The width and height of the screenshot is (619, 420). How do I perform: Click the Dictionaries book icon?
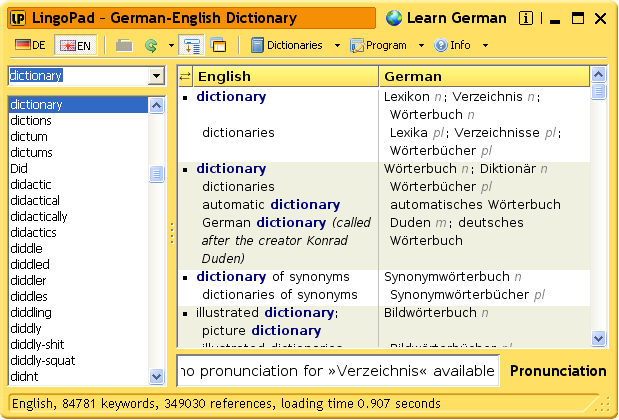tap(257, 45)
